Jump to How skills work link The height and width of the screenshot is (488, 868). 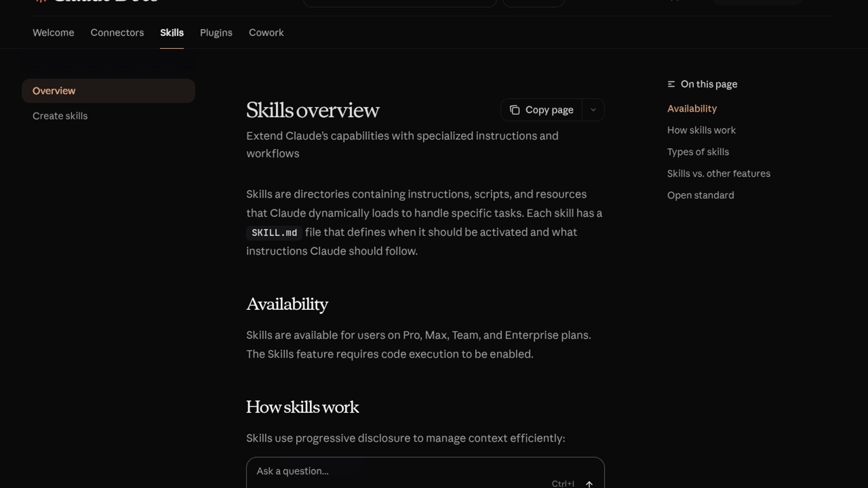pyautogui.click(x=701, y=130)
